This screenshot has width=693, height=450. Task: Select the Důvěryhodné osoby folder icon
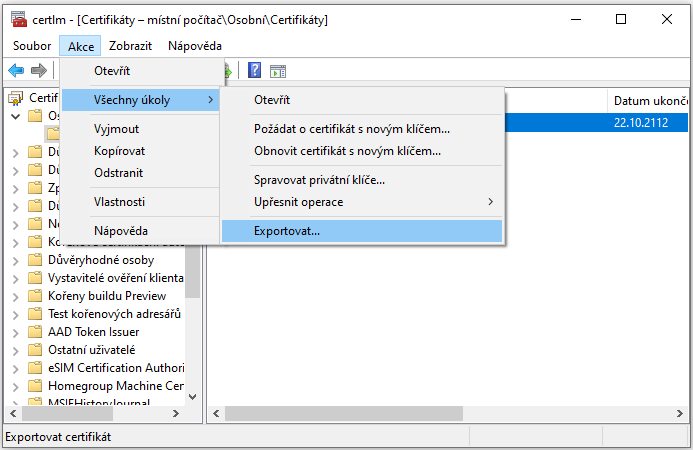click(35, 260)
